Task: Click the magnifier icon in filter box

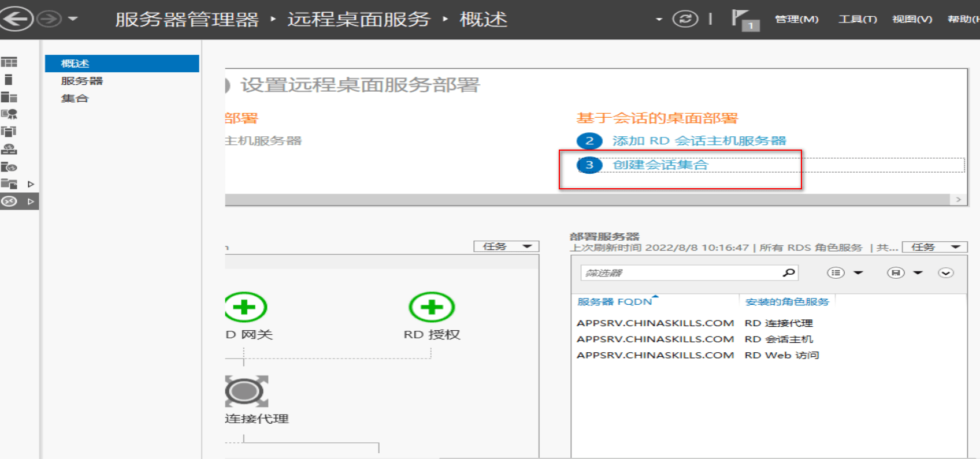Action: pos(789,273)
